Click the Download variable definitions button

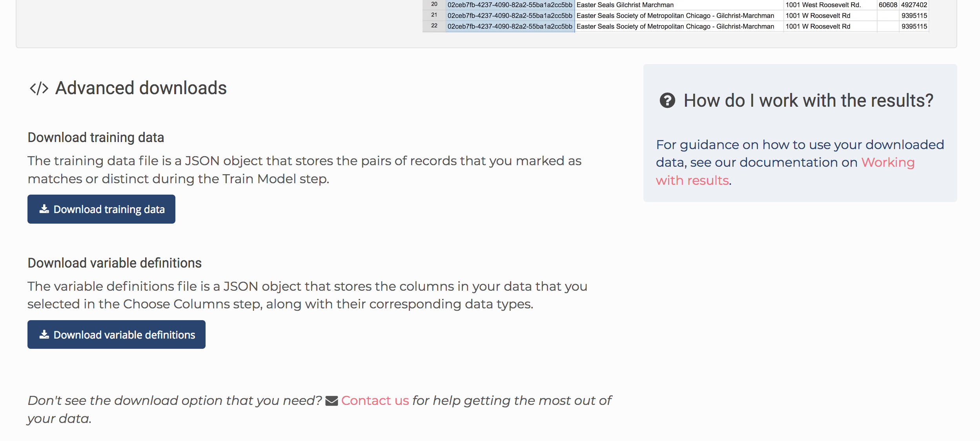pyautogui.click(x=117, y=335)
